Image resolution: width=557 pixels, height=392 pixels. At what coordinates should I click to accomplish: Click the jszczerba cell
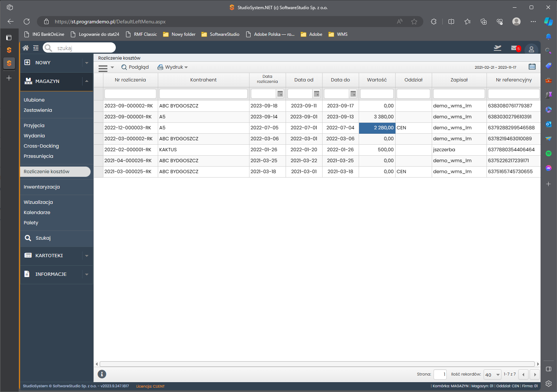pyautogui.click(x=459, y=150)
